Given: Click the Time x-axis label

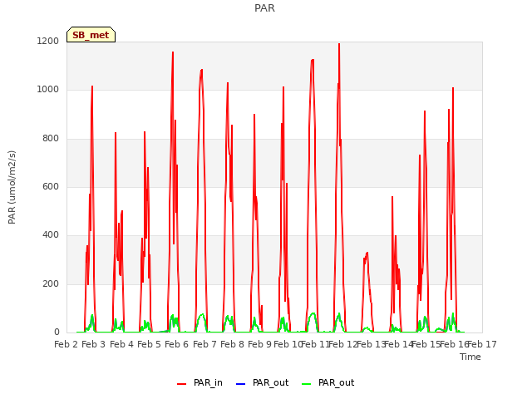Looking at the screenshot, I should tap(470, 357).
